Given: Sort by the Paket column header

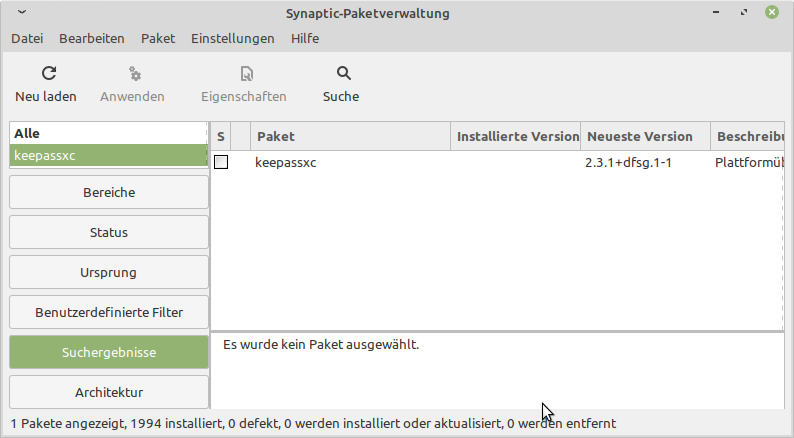Looking at the screenshot, I should coord(350,136).
